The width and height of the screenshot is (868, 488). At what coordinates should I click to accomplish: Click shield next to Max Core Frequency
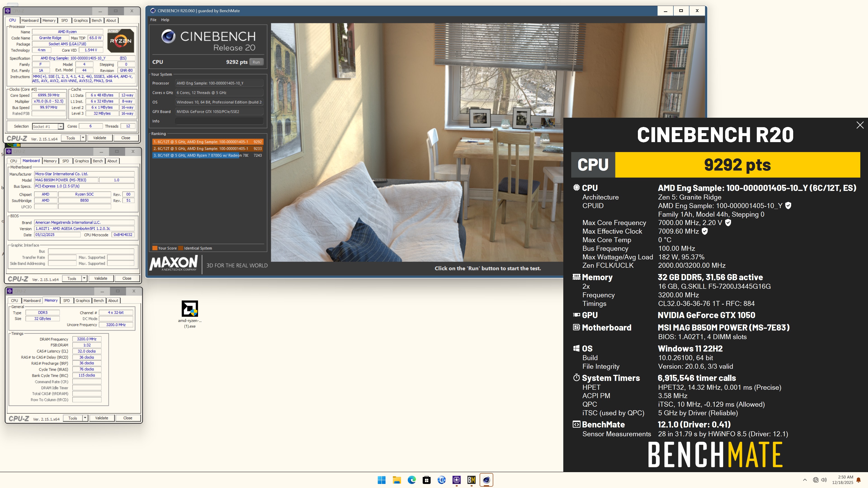728,223
